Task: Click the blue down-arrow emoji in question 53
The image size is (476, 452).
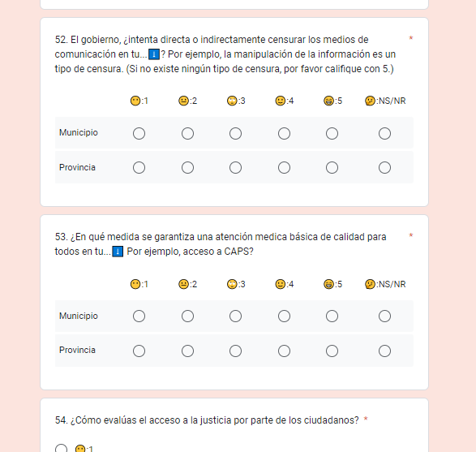Action: tap(118, 252)
